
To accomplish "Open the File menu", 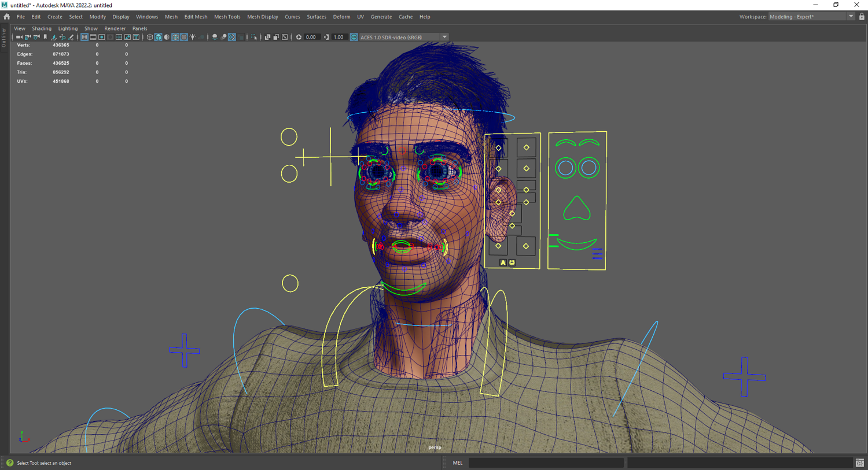I will pyautogui.click(x=21, y=17).
